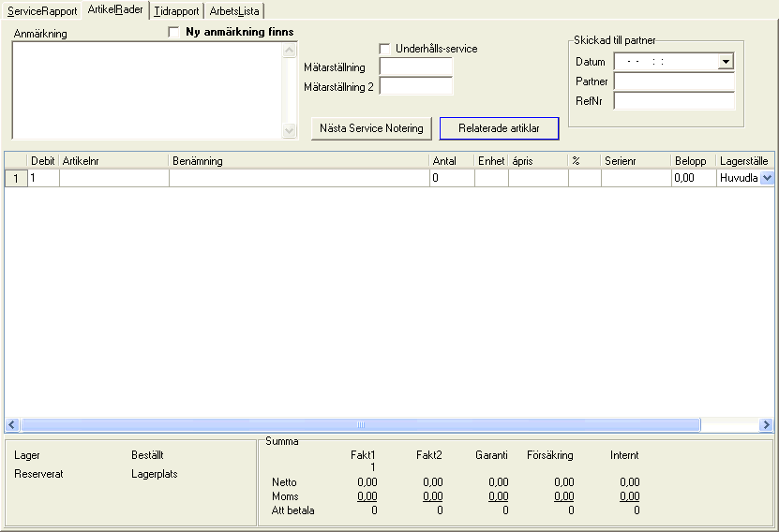
Task: Click the horizontal scrollbar right arrow
Action: click(x=766, y=425)
